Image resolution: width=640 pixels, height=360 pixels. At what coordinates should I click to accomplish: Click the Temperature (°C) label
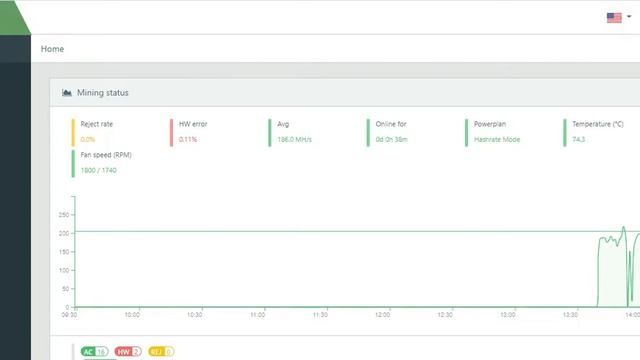tap(598, 124)
